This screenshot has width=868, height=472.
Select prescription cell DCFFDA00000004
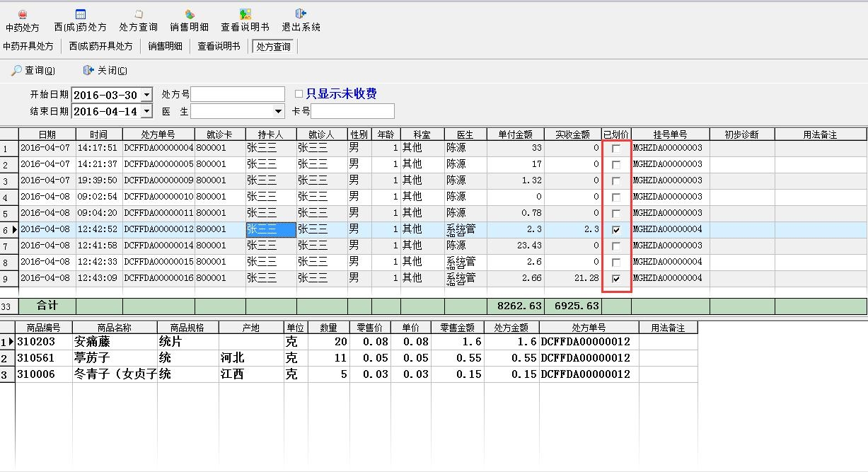point(158,149)
